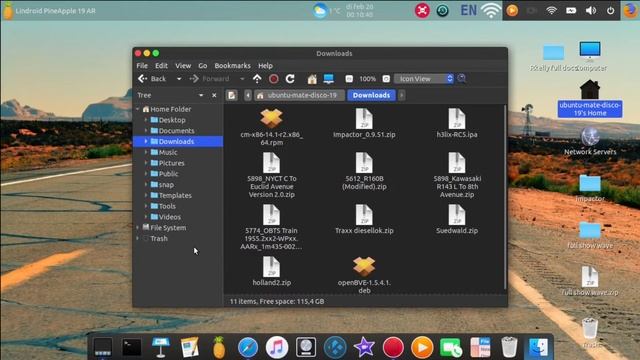Open the Edit menu

pos(161,66)
